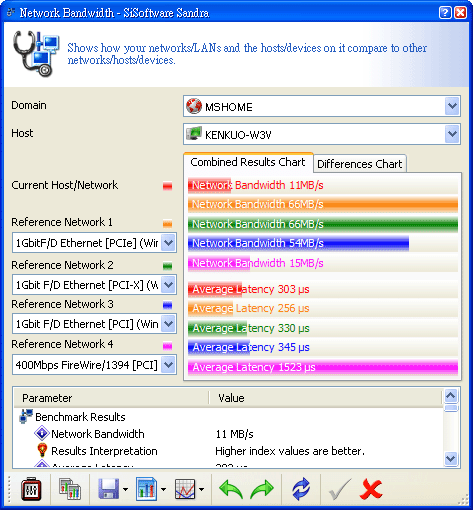Open the line graph icon dropdown arrow
Image resolution: width=473 pixels, height=510 pixels.
(201, 489)
